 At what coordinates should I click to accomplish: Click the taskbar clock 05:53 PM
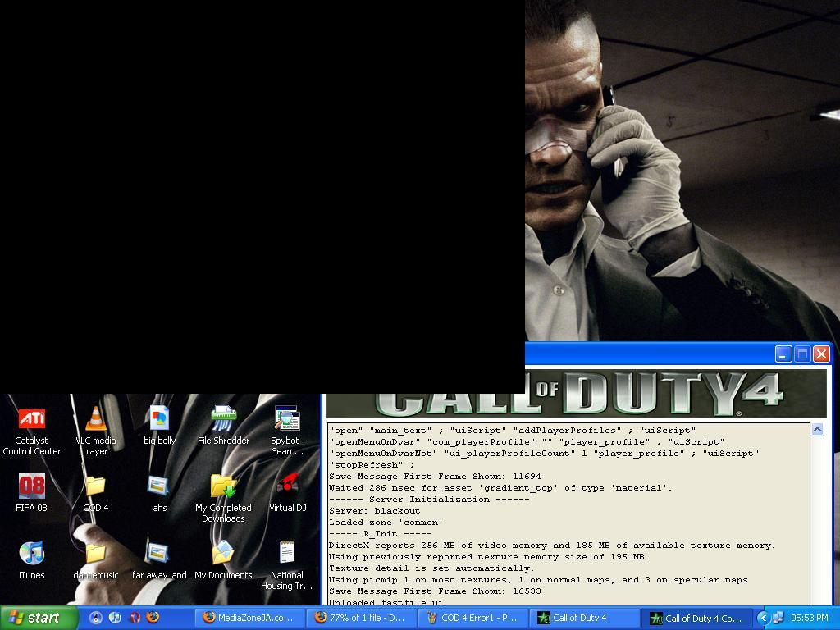(810, 618)
